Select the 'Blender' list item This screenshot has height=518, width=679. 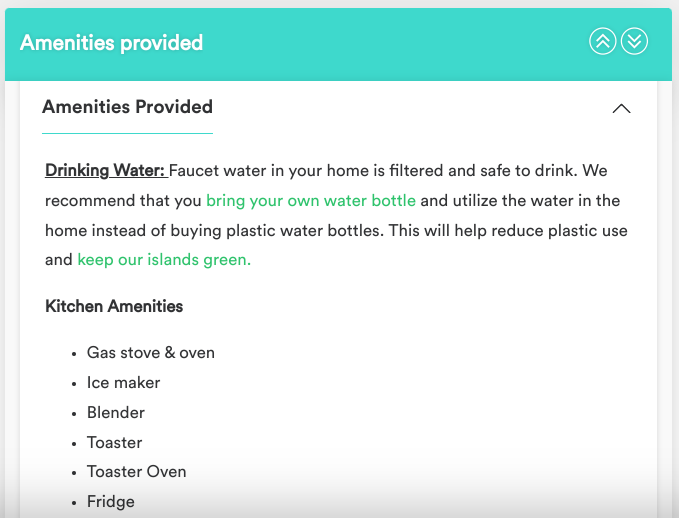pos(116,412)
